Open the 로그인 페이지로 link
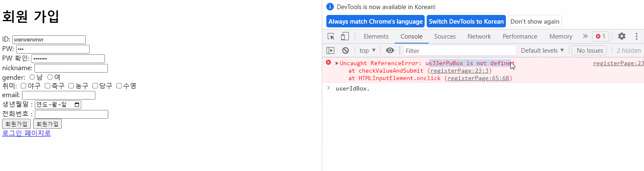This screenshot has width=644, height=171. point(27,133)
